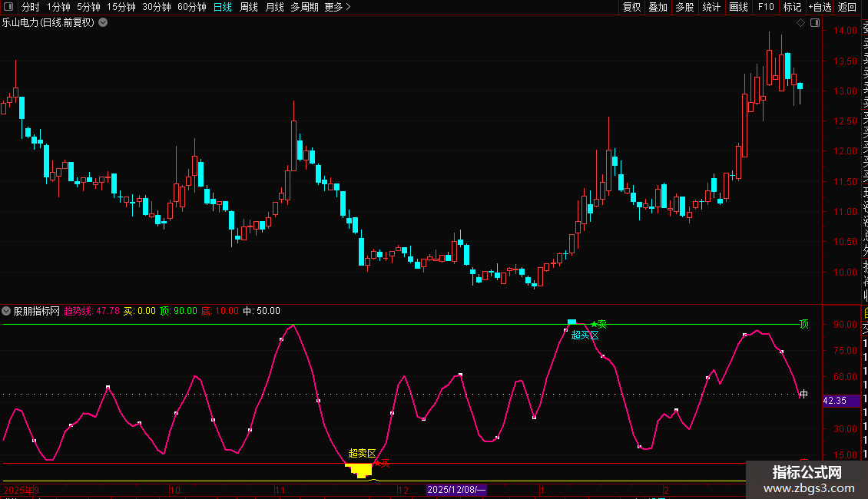The image size is (868, 499).
Task: Expand the 更多 periods menu
Action: tap(337, 7)
